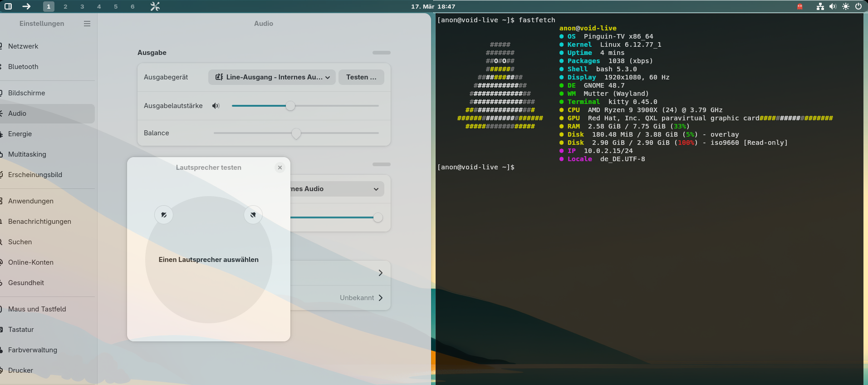Mute output via Ausgabelautstärke speaker icon
The image size is (868, 385).
[216, 106]
